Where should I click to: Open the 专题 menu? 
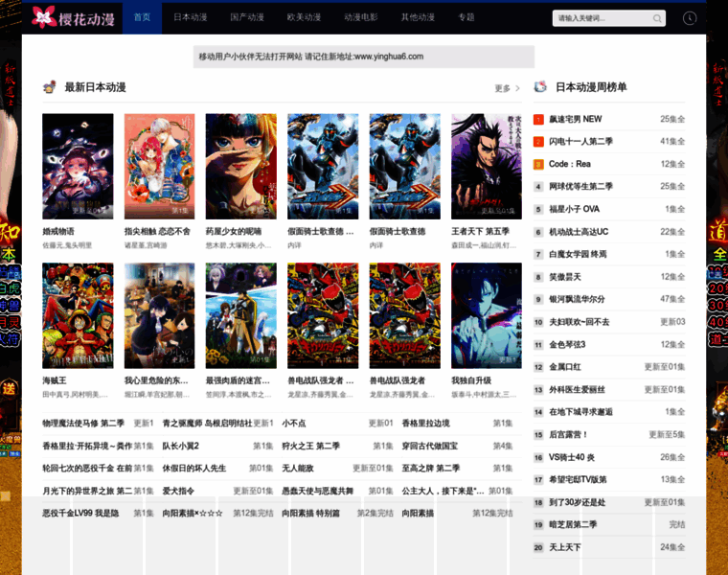(x=466, y=17)
